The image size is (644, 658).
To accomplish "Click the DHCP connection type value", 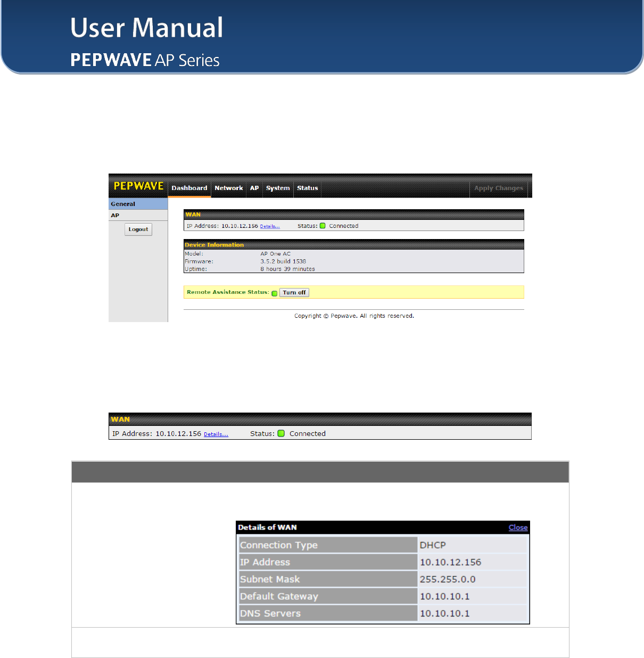I will (433, 545).
